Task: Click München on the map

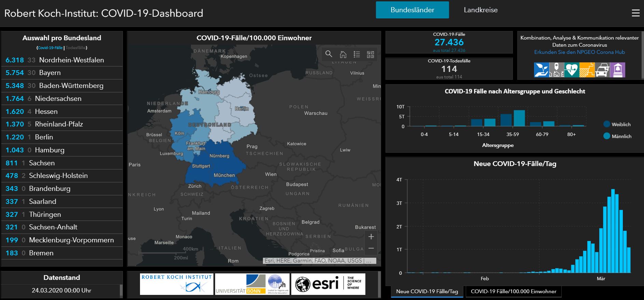Action: 224,175
